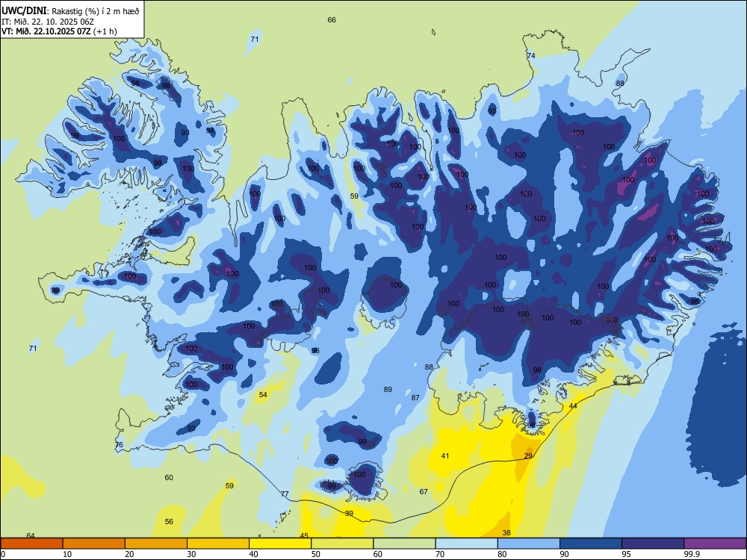The image size is (747, 560).
Task: Click the '29' value in the orange spot
Action: [528, 455]
